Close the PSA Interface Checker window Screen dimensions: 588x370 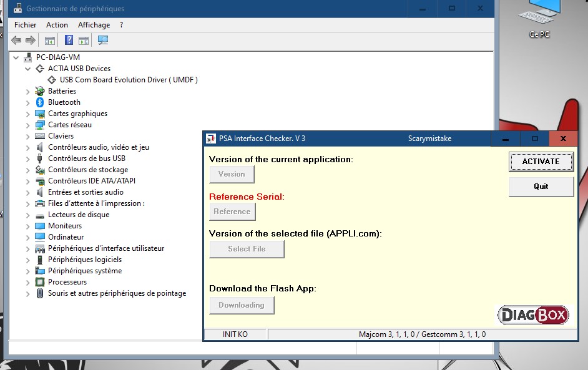pos(563,139)
